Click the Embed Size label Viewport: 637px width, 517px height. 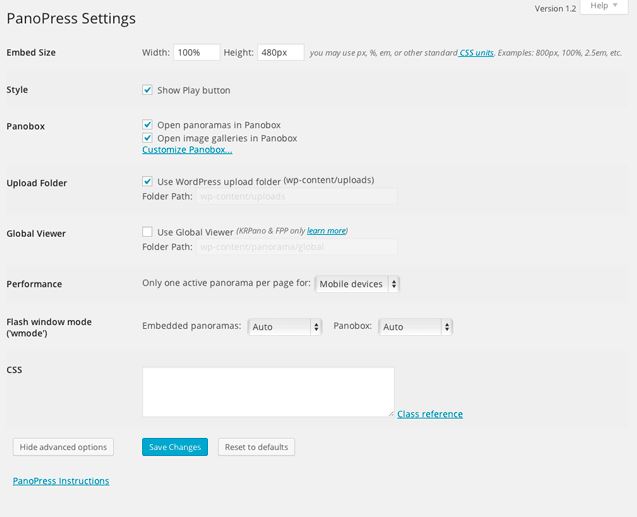pos(31,52)
